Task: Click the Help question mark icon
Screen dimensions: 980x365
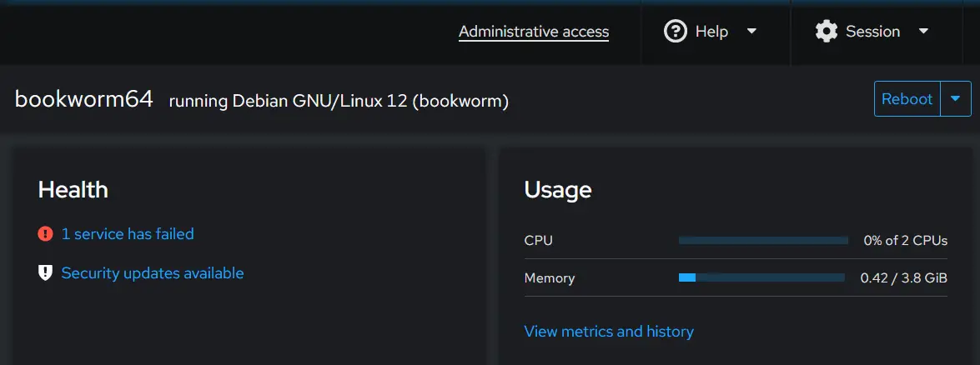Action: [x=676, y=32]
